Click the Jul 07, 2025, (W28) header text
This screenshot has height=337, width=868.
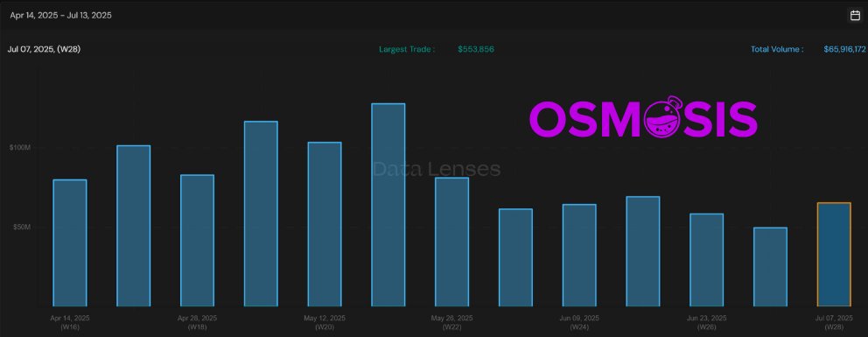45,49
